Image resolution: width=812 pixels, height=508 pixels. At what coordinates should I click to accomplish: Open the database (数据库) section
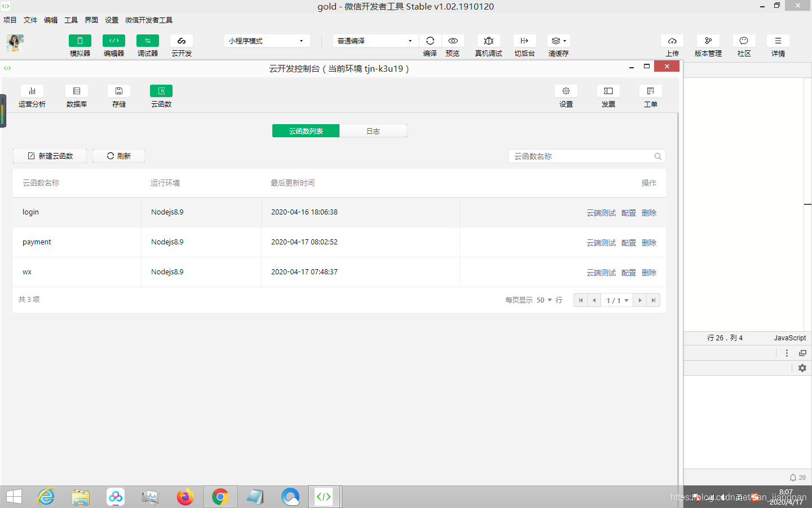click(x=77, y=91)
